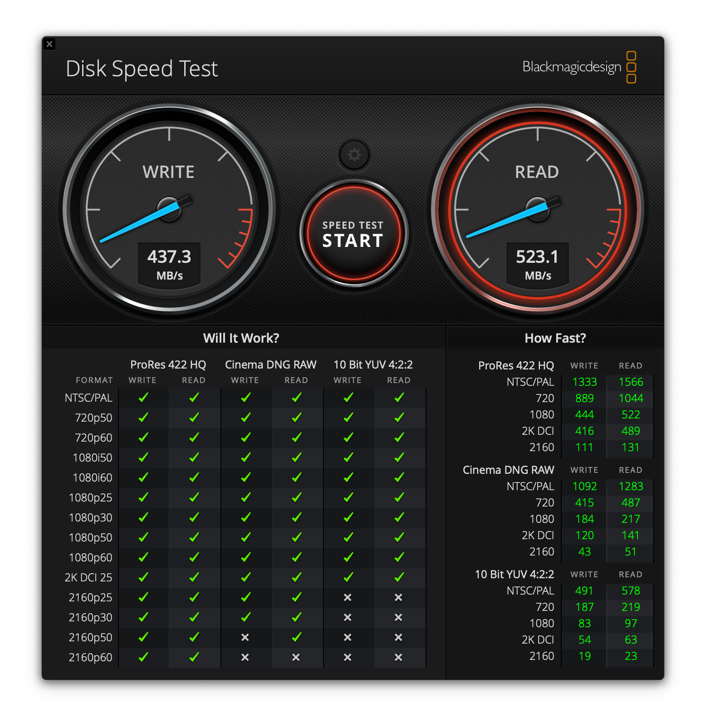
Task: Click the Speed Test Start button
Action: pyautogui.click(x=353, y=234)
